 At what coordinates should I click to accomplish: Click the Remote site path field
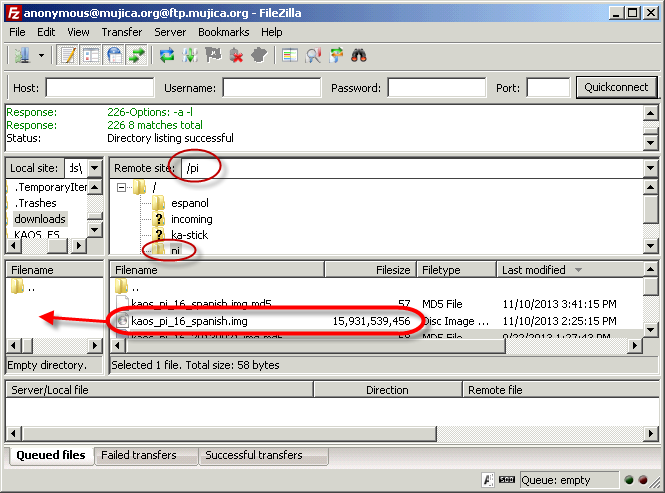tap(412, 168)
